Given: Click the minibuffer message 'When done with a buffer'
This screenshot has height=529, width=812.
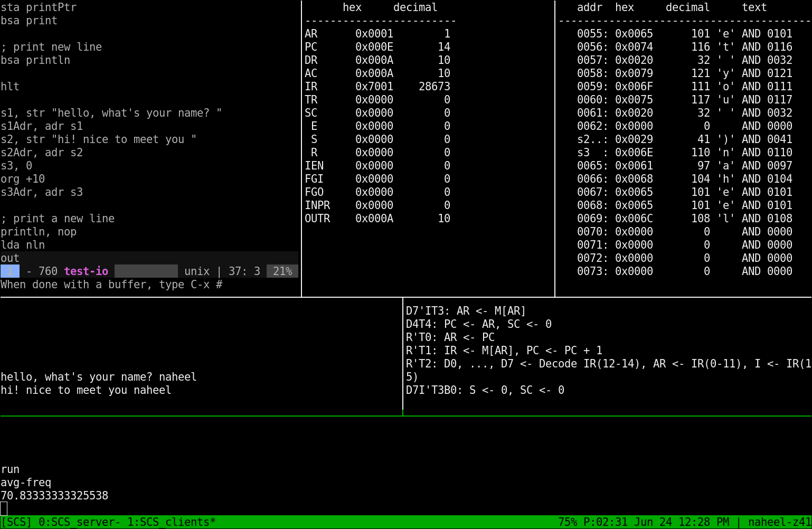Looking at the screenshot, I should point(111,285).
